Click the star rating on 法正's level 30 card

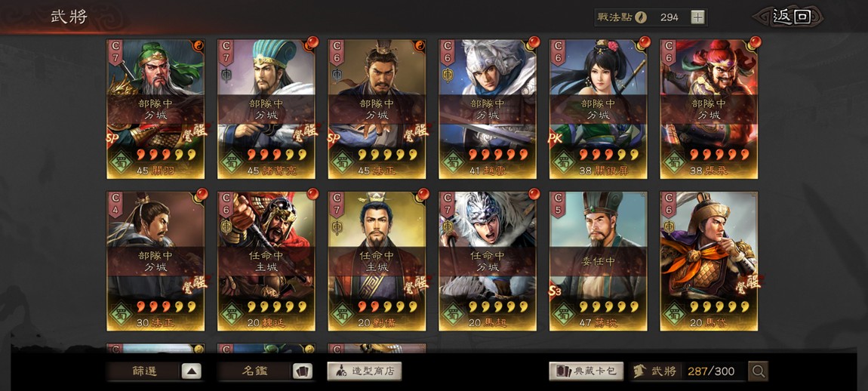click(x=166, y=306)
